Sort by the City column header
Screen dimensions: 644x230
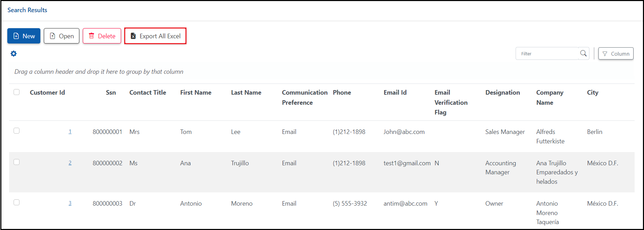click(593, 93)
